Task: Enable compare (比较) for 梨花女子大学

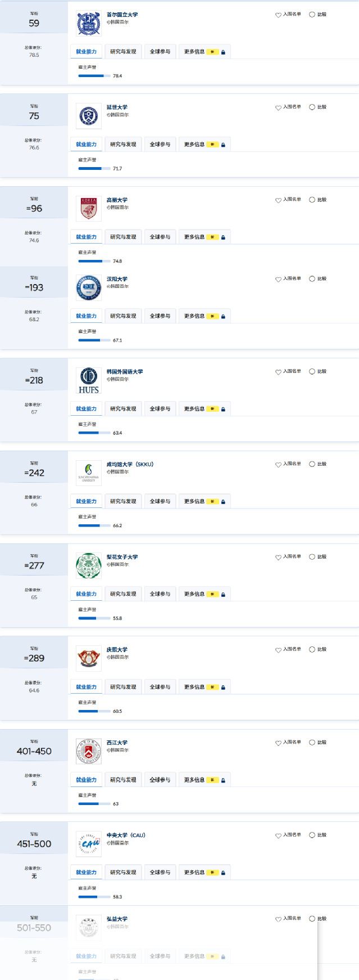Action: pos(312,557)
